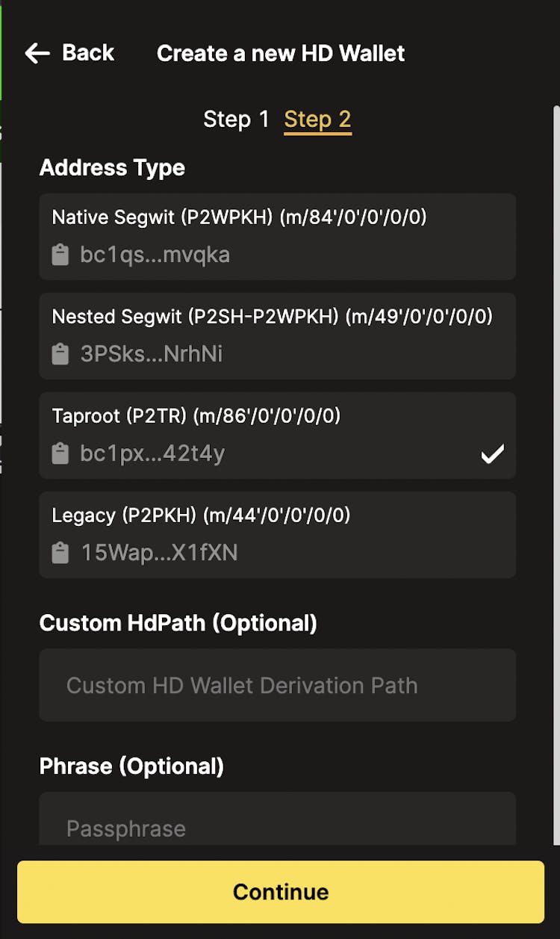Click the vertical scrollbar on the right

tap(556, 448)
